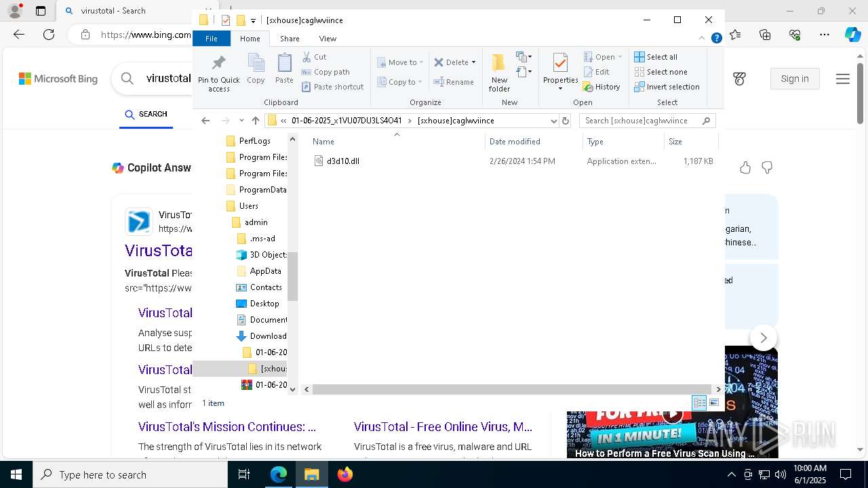Click thumbs down on Copilot answer
Screen dimensions: 868x488
click(x=767, y=167)
